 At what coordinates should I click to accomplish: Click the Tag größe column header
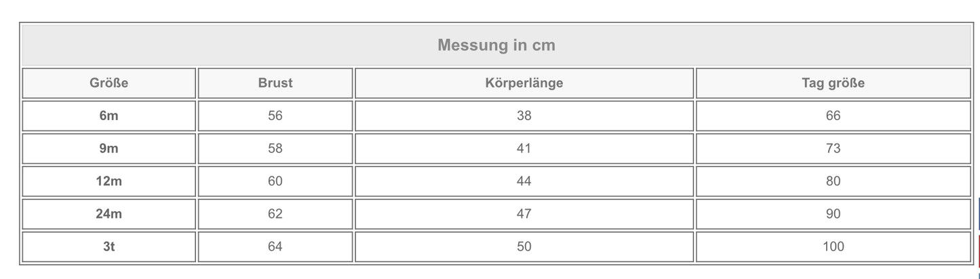tap(833, 83)
